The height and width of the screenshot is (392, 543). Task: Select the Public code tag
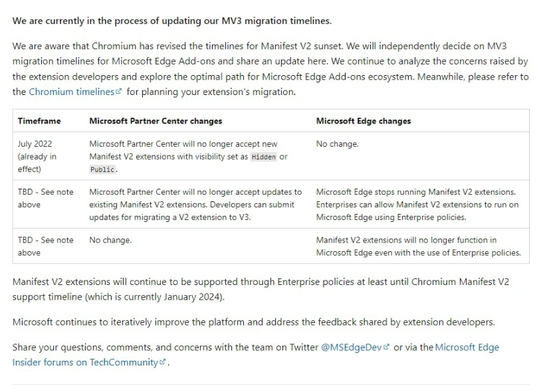pos(102,169)
